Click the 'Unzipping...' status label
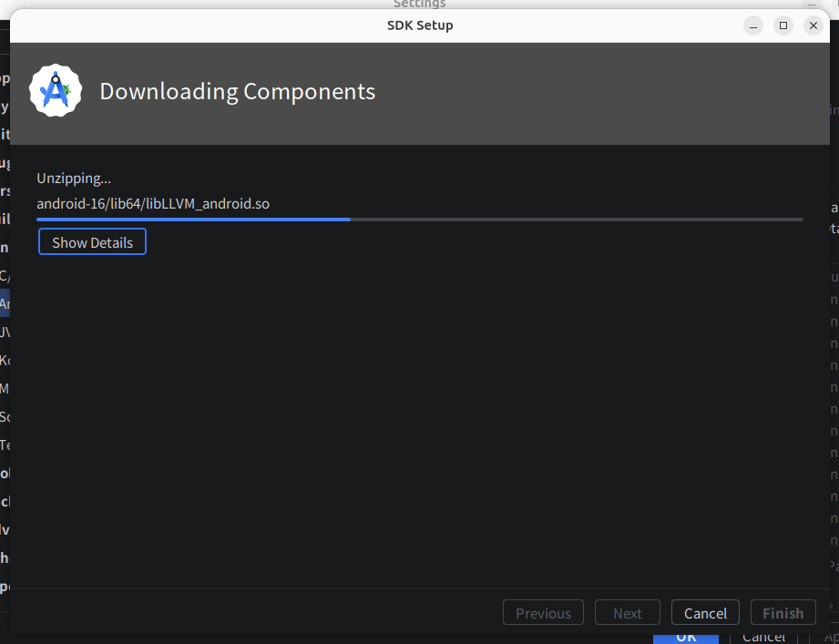This screenshot has height=644, width=839. pyautogui.click(x=74, y=179)
